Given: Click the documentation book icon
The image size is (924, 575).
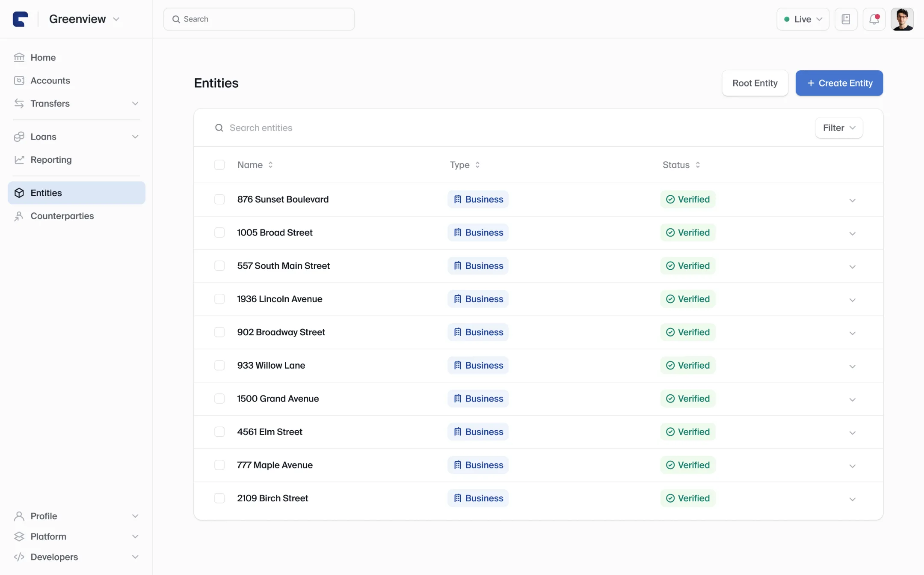Looking at the screenshot, I should [x=846, y=19].
